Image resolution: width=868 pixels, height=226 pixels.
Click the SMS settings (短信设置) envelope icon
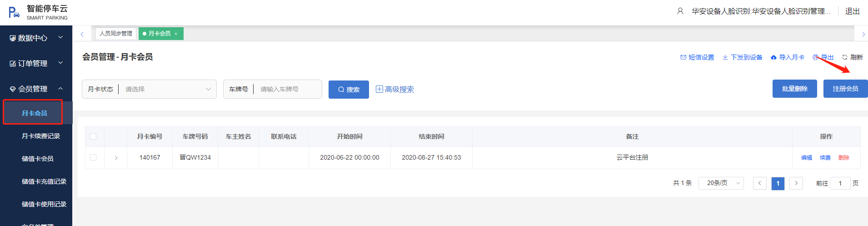[x=683, y=57]
